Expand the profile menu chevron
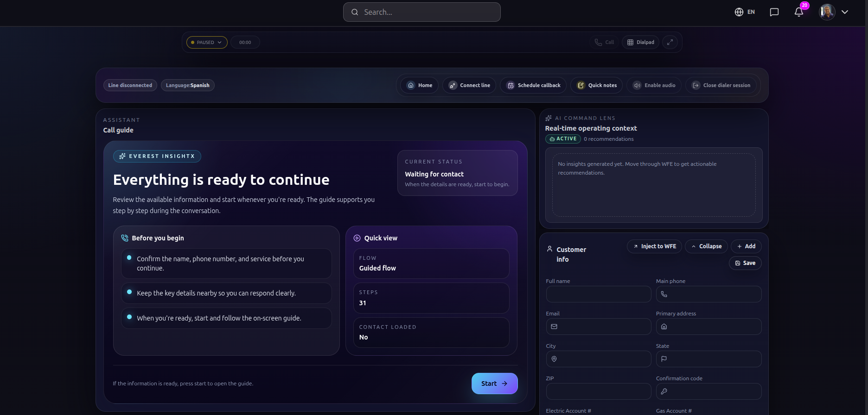The image size is (868, 415). (x=845, y=12)
